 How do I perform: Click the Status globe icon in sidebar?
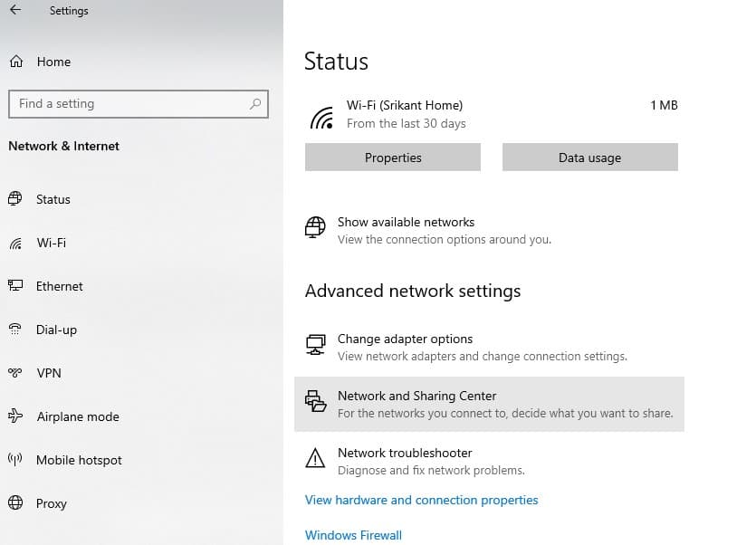point(15,198)
